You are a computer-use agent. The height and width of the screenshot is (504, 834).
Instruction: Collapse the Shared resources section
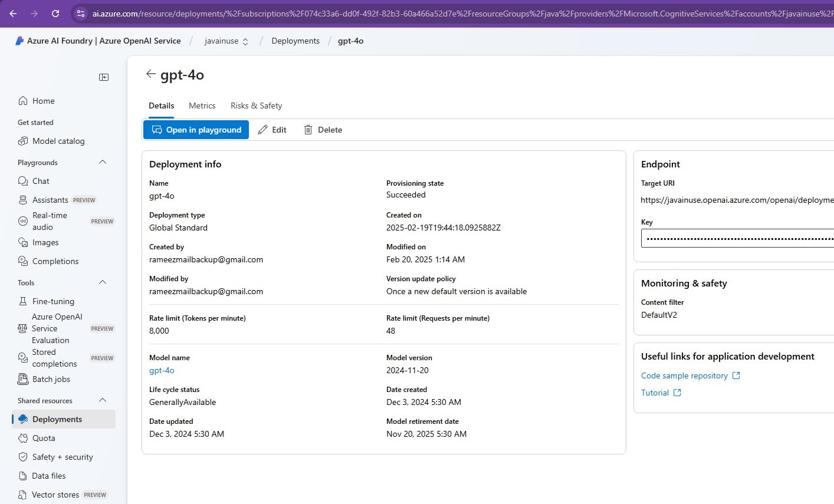[x=103, y=400]
